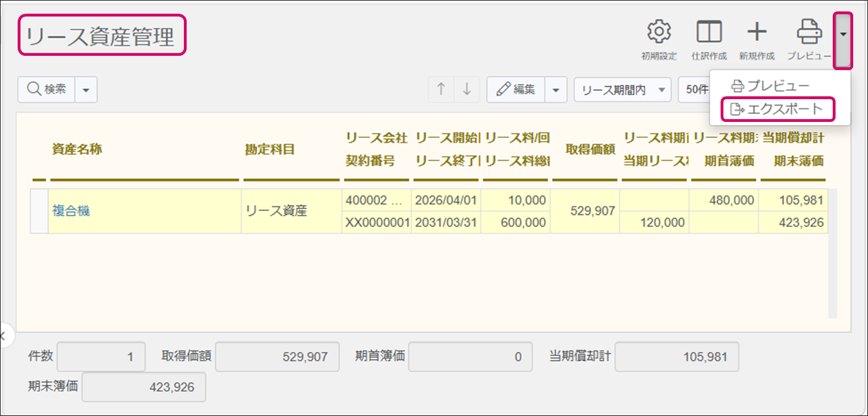Open the 複合機 asset link
The width and height of the screenshot is (868, 416).
pos(71,211)
